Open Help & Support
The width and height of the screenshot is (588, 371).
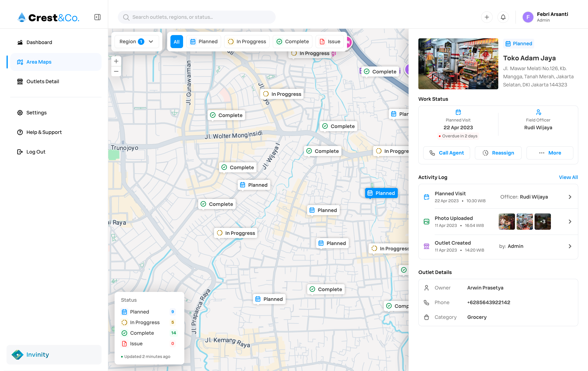[56, 132]
